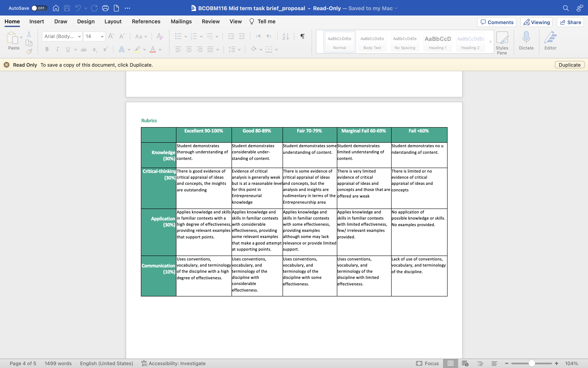Click the Home icon in title bar
588x368 pixels.
[56, 8]
